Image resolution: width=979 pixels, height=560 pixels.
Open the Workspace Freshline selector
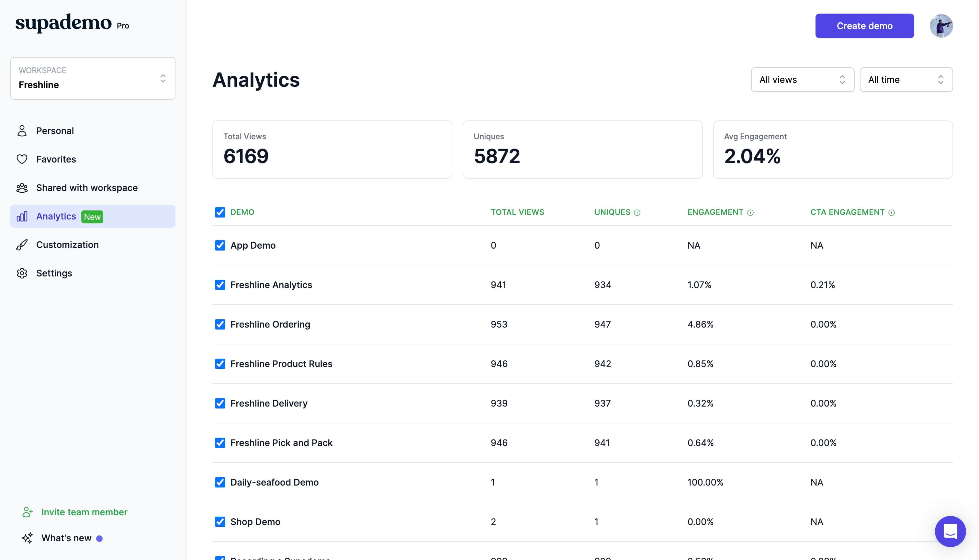(93, 78)
